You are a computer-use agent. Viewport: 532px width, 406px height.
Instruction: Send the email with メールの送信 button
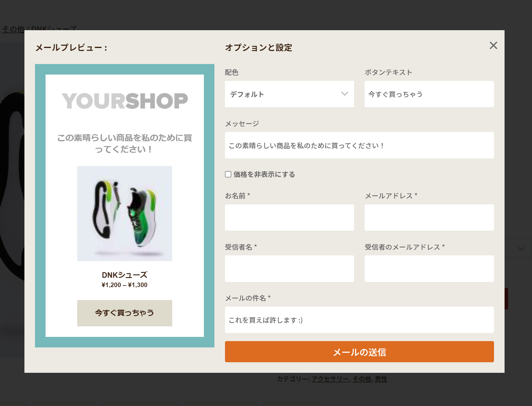pyautogui.click(x=359, y=352)
